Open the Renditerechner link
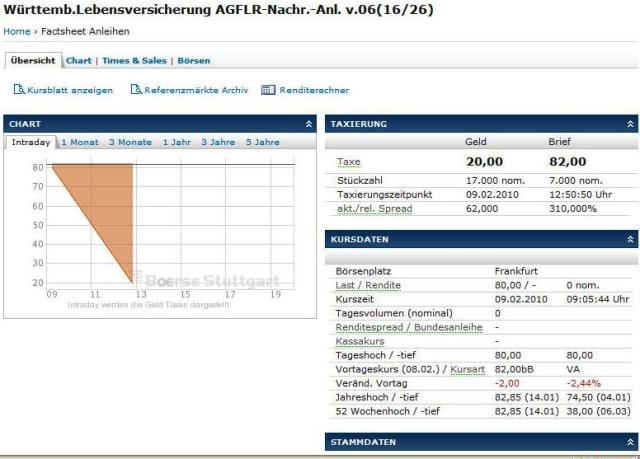Screen dimensions: 640x459 tap(314, 90)
